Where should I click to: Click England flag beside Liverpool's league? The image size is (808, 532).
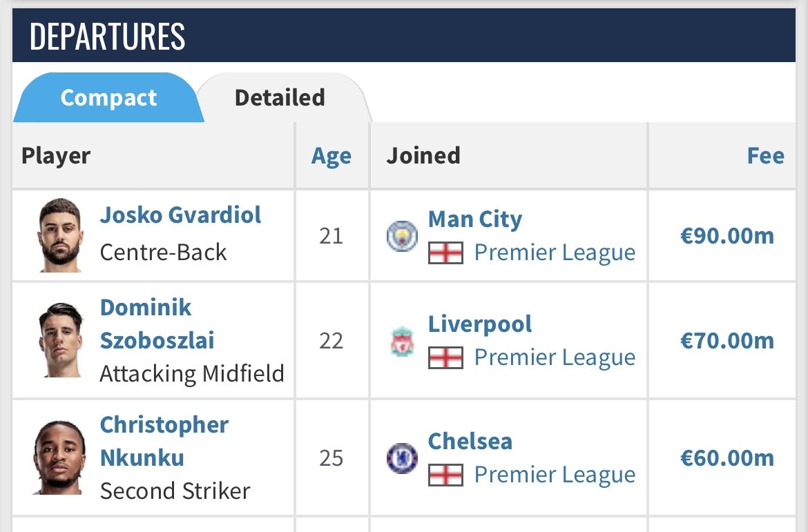445,357
